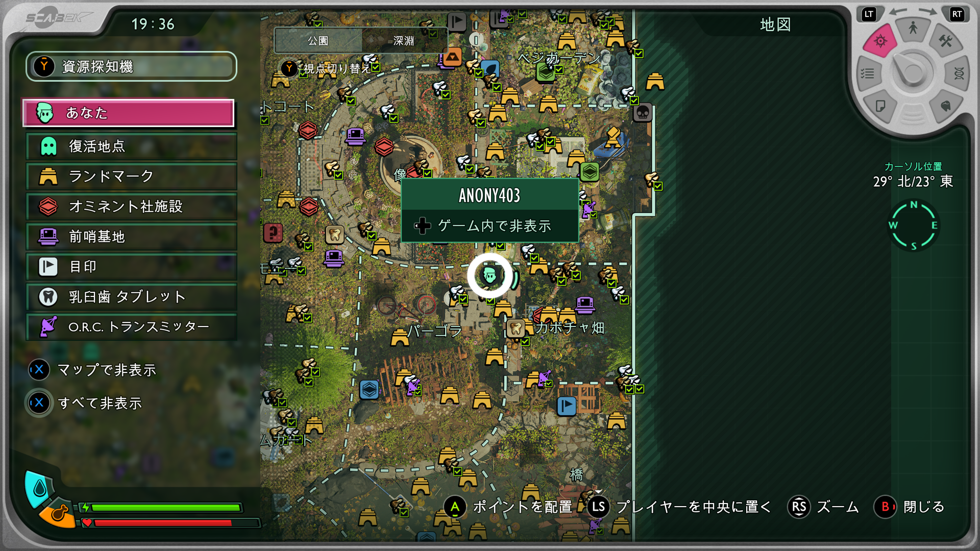This screenshot has height=551, width=980.
Task: Click the ANONY403 player name header
Action: 489,195
